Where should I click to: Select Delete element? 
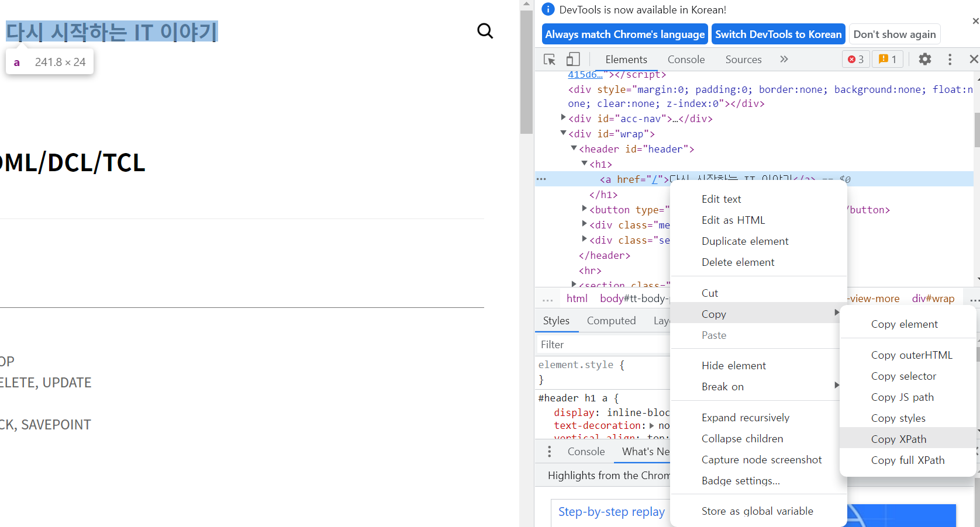point(758,262)
